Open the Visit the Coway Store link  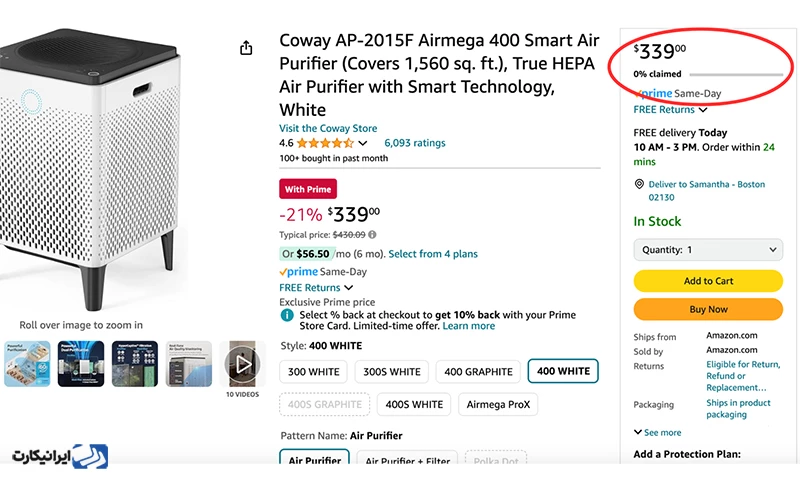click(328, 128)
